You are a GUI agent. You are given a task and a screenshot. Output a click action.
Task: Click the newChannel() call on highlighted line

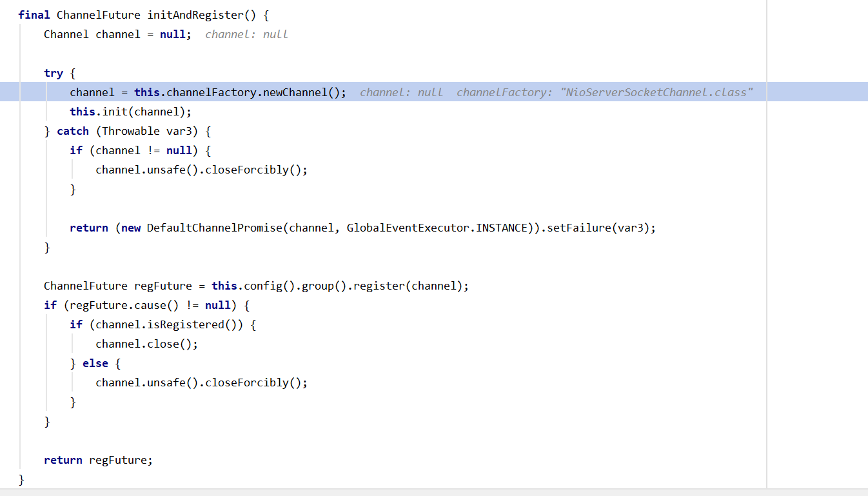coord(301,92)
